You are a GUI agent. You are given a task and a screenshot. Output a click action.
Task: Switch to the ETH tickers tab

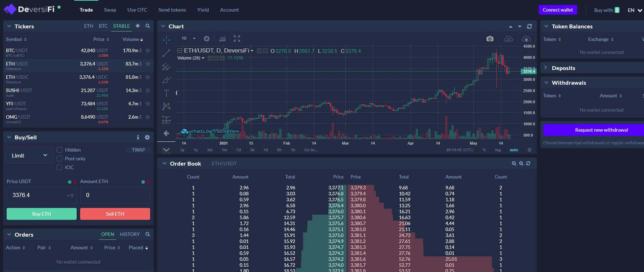[x=89, y=26]
